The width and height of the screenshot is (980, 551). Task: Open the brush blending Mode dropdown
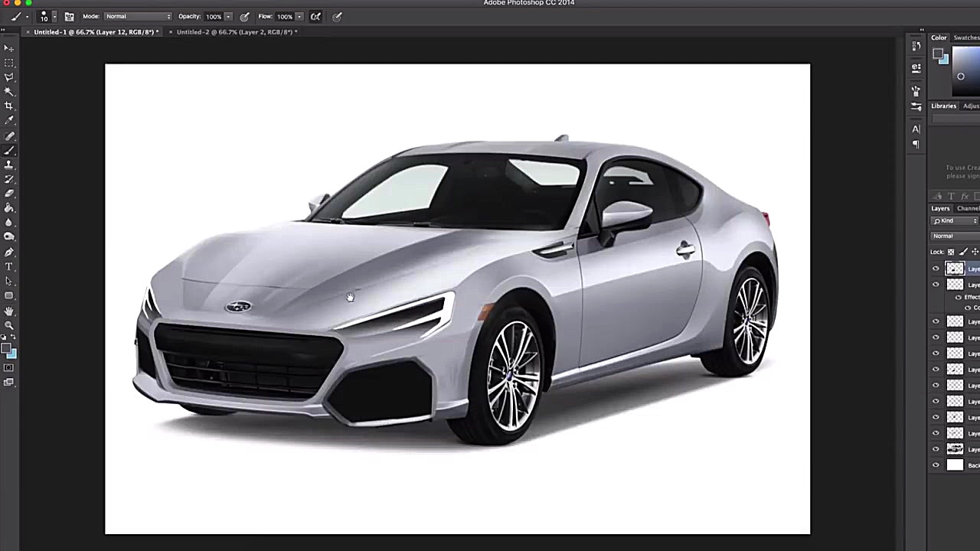coord(138,16)
